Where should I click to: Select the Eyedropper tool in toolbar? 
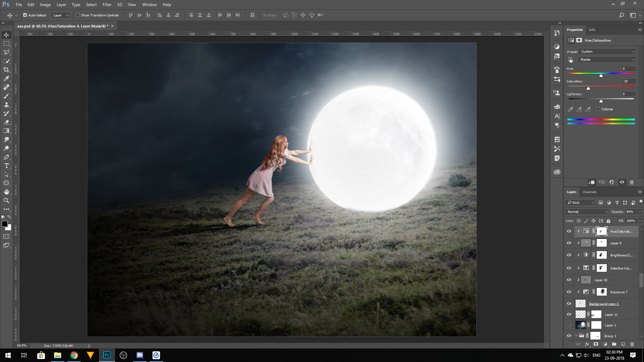pyautogui.click(x=6, y=78)
